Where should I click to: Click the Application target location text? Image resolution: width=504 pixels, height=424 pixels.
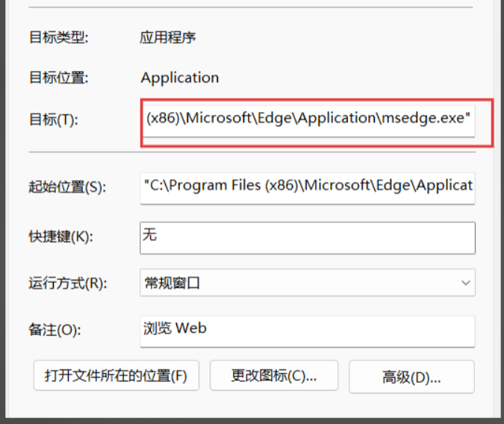click(x=180, y=78)
